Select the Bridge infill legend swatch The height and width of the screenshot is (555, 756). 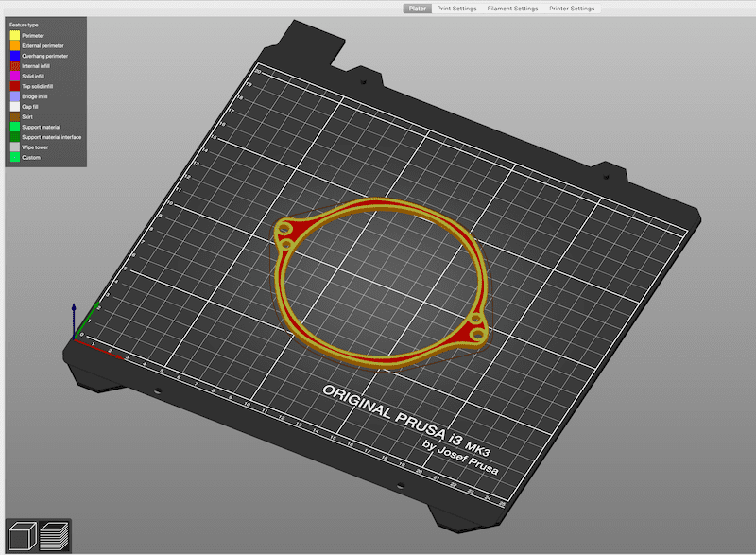pyautogui.click(x=15, y=96)
